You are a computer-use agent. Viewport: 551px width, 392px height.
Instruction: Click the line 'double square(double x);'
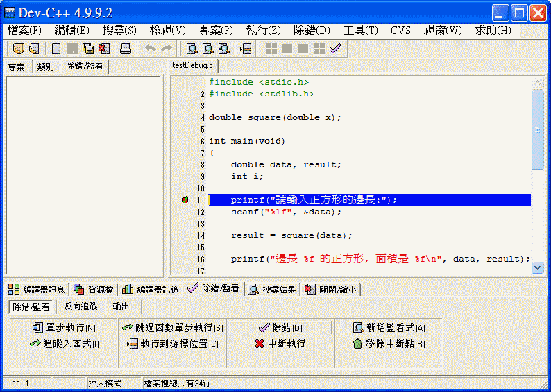275,118
